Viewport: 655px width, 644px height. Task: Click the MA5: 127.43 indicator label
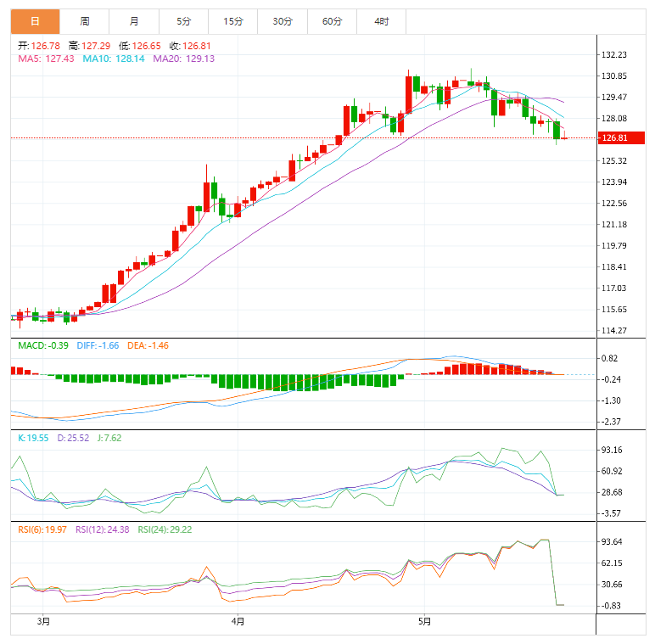pyautogui.click(x=46, y=59)
